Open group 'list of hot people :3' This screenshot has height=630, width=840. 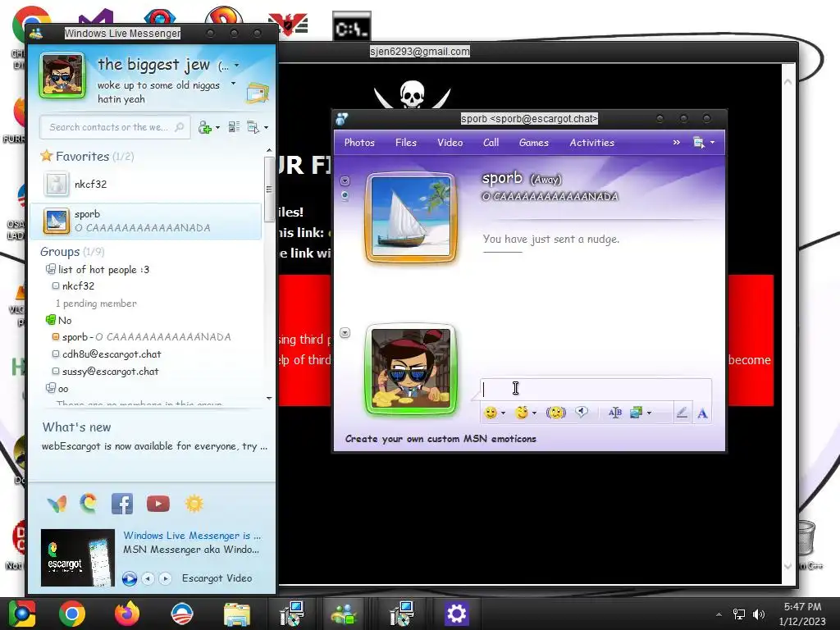point(103,269)
